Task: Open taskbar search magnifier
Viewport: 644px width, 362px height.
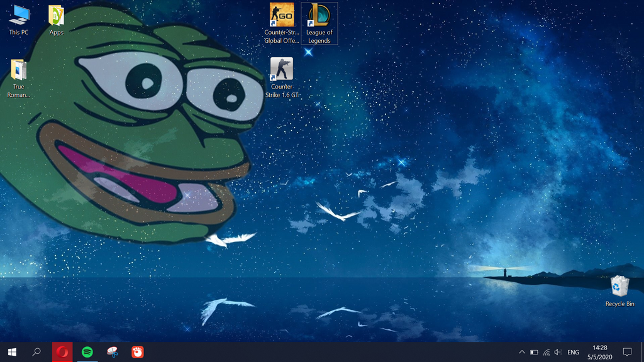Action: [36, 352]
